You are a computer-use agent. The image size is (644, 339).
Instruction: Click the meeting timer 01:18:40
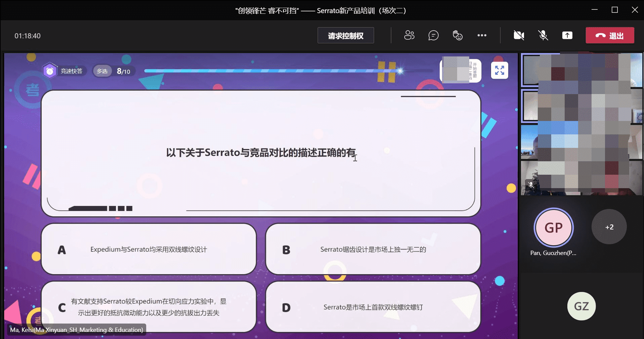(28, 36)
